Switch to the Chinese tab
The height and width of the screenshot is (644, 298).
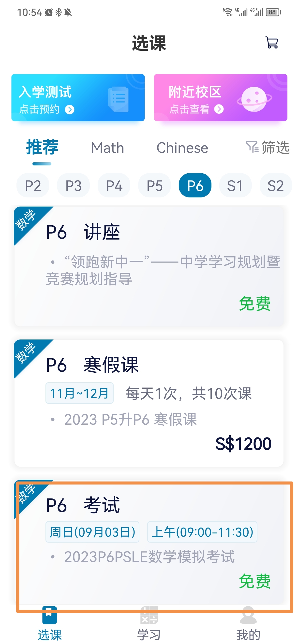pos(182,148)
